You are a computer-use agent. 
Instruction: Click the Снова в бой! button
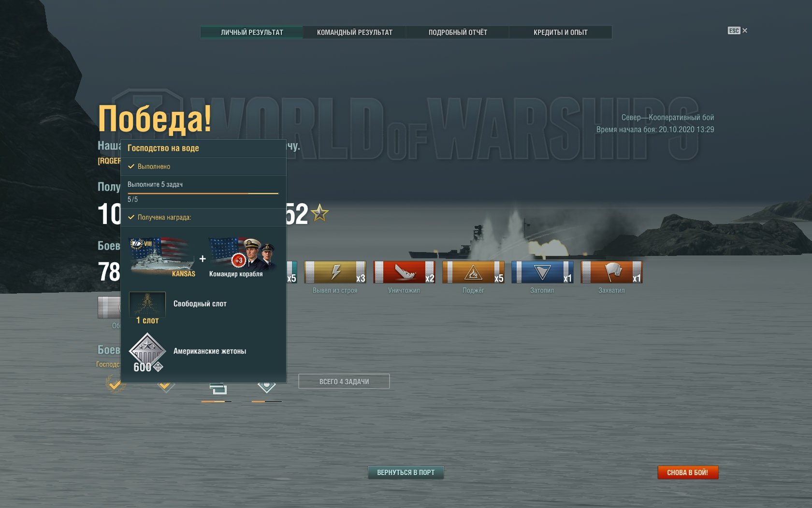click(x=688, y=473)
